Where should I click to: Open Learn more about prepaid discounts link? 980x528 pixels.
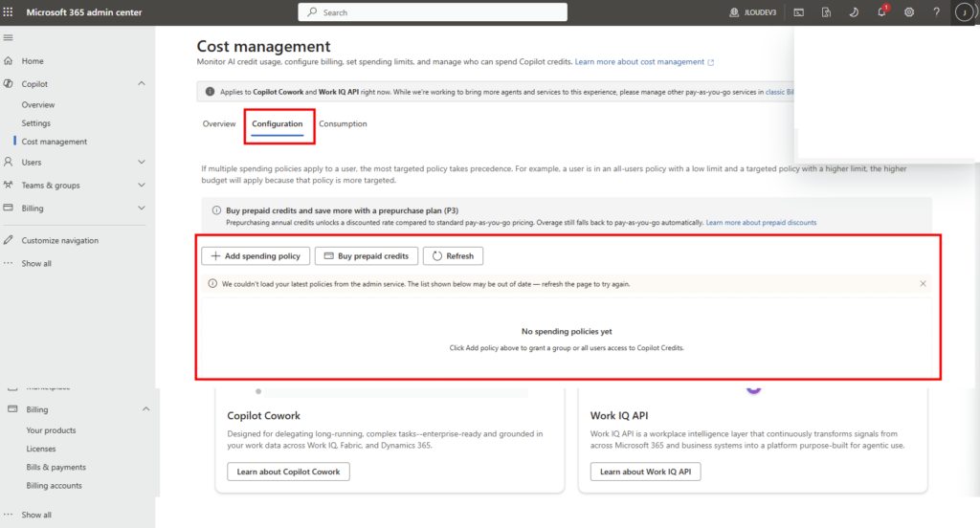pos(761,223)
